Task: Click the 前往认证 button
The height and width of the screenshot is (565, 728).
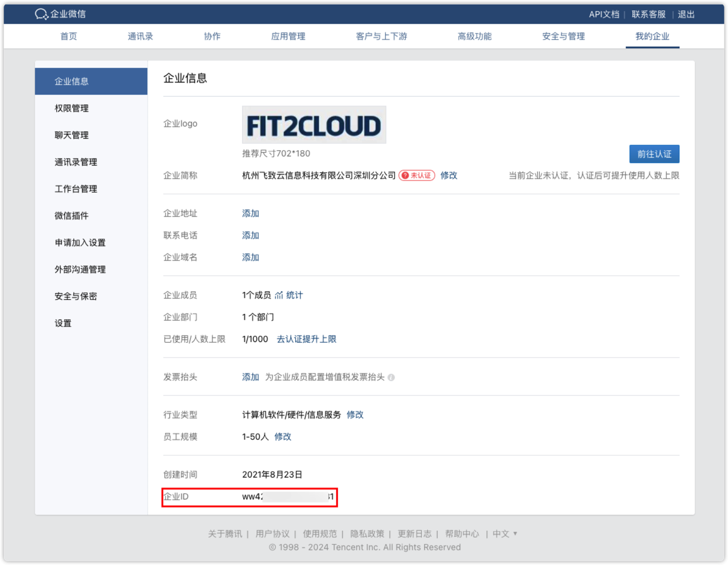Action: coord(654,154)
